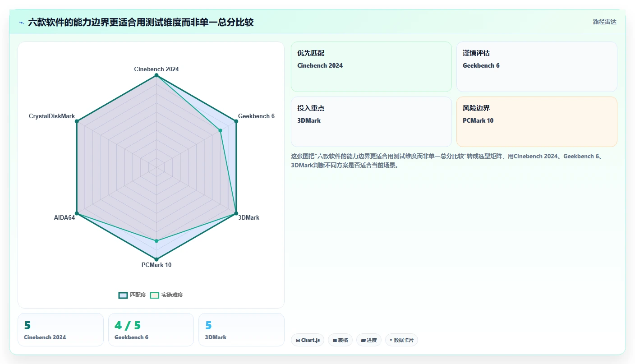Click the Chart.js tag chip
The width and height of the screenshot is (635, 364).
[x=308, y=340]
